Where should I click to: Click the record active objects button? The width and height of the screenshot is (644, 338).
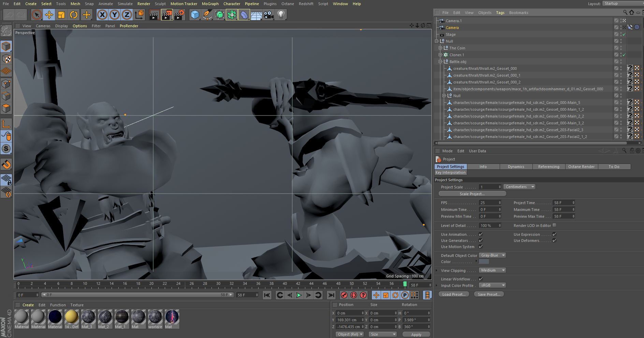click(x=344, y=295)
